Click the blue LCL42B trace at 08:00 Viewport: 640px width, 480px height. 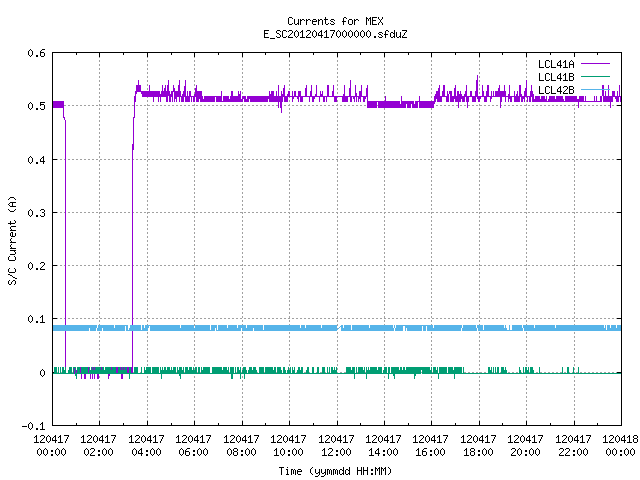(x=242, y=328)
